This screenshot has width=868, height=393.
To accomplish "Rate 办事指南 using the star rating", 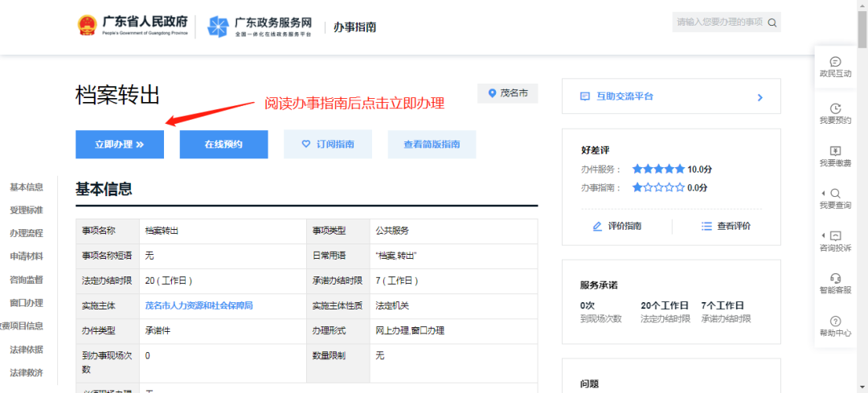I will click(x=658, y=187).
